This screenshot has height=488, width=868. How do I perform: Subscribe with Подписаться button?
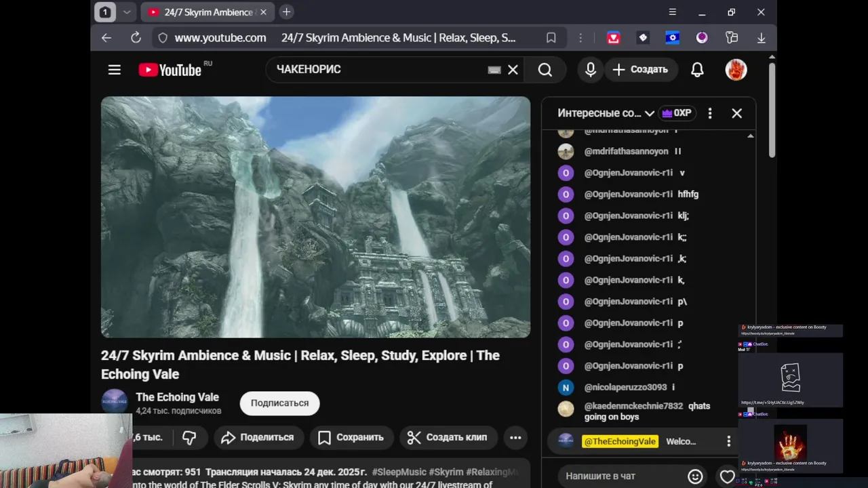tap(279, 403)
